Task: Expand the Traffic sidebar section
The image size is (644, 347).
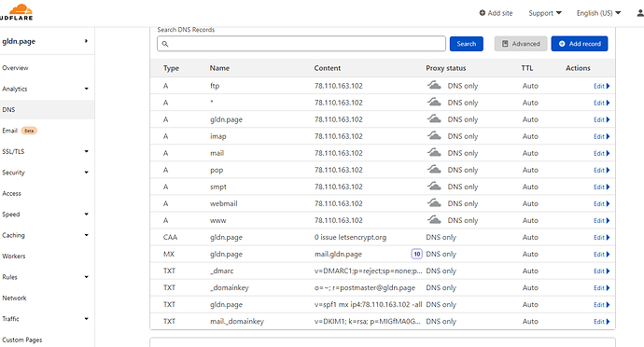Action: point(86,319)
